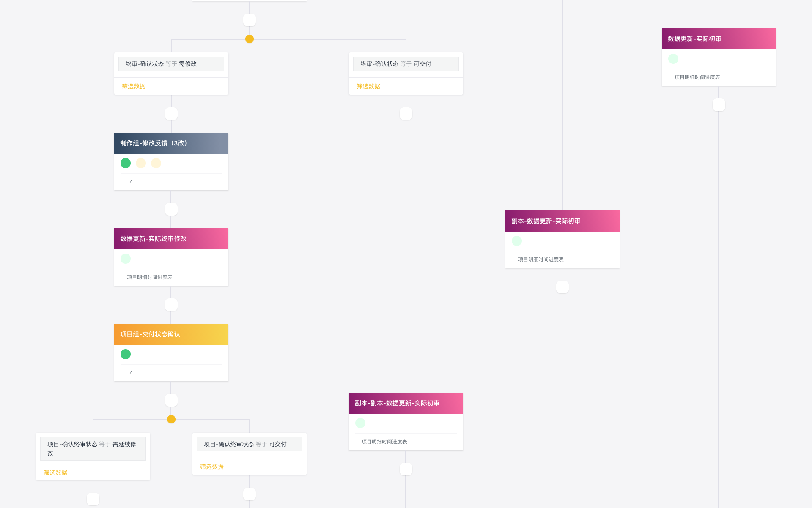
Task: Open 筛选数据 under 项目-确认终审状态 等于 可交付
Action: tap(212, 467)
